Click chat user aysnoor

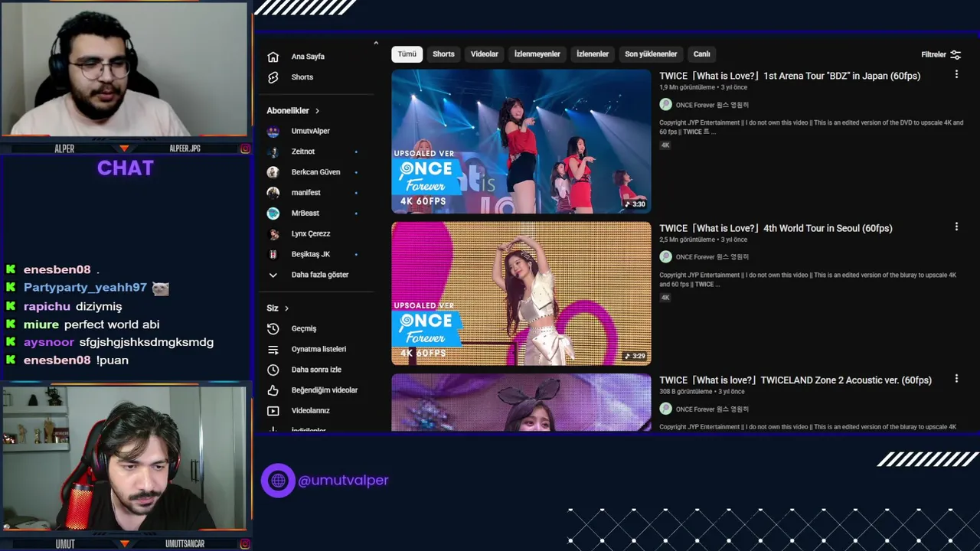pos(49,342)
